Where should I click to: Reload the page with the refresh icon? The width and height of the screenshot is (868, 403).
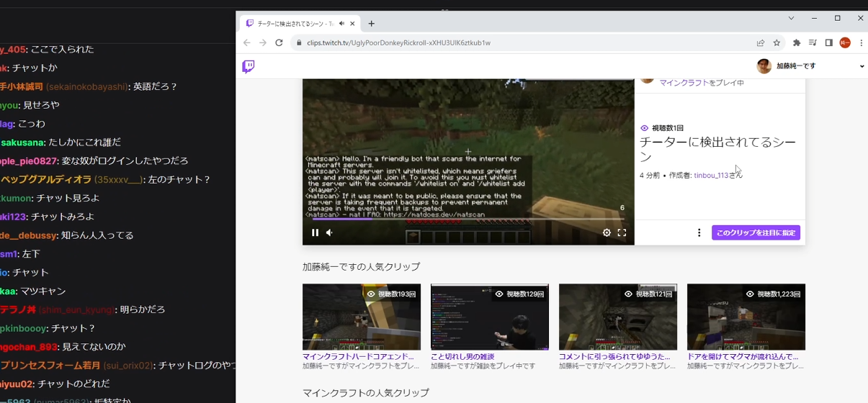[x=279, y=42]
